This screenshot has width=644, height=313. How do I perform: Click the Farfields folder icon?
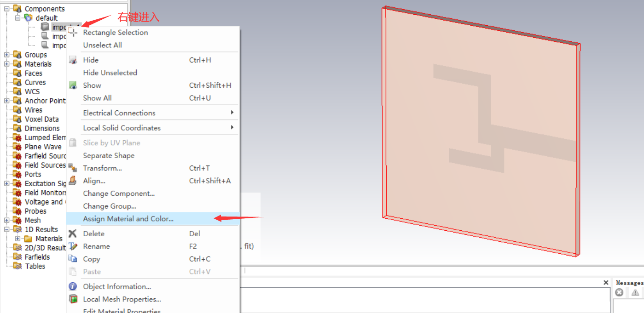[17, 257]
